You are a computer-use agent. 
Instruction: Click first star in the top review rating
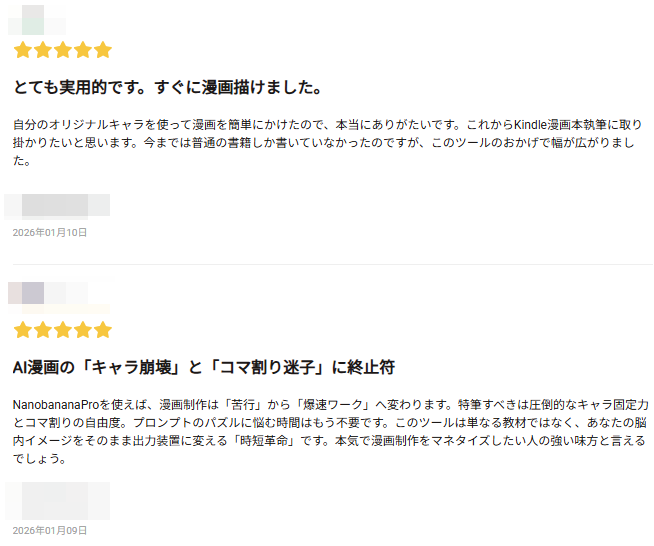[22, 50]
